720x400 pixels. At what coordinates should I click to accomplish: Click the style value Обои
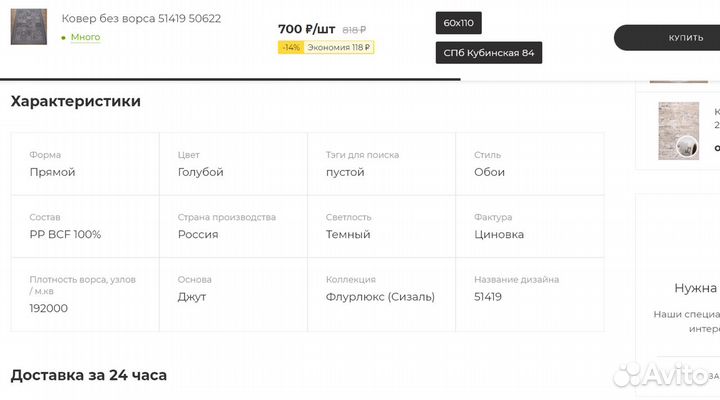click(489, 172)
